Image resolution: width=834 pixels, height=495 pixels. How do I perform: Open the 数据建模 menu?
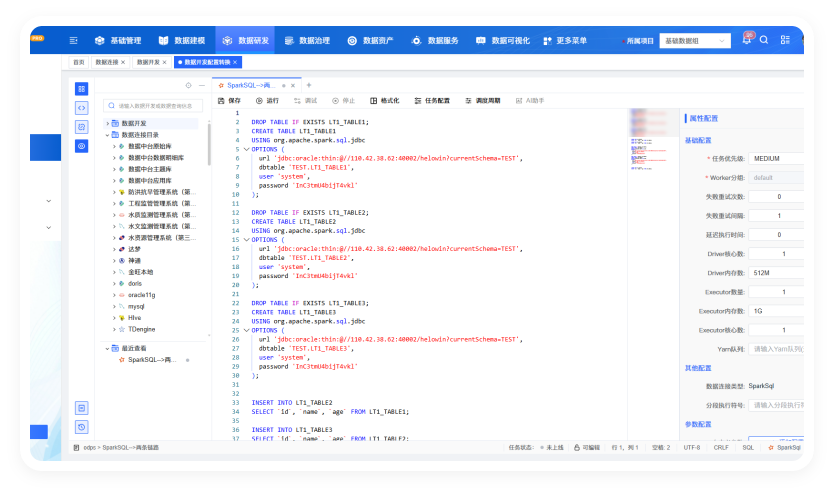[182, 40]
